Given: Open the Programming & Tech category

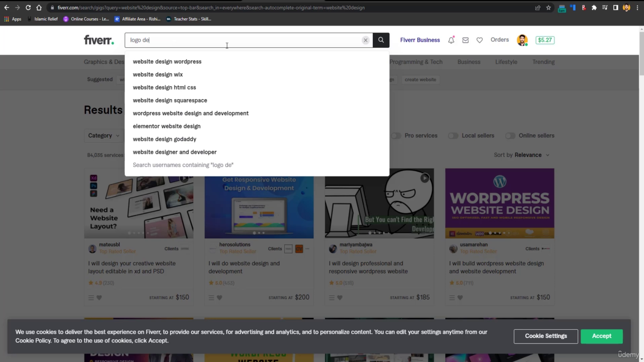Looking at the screenshot, I should [x=416, y=62].
